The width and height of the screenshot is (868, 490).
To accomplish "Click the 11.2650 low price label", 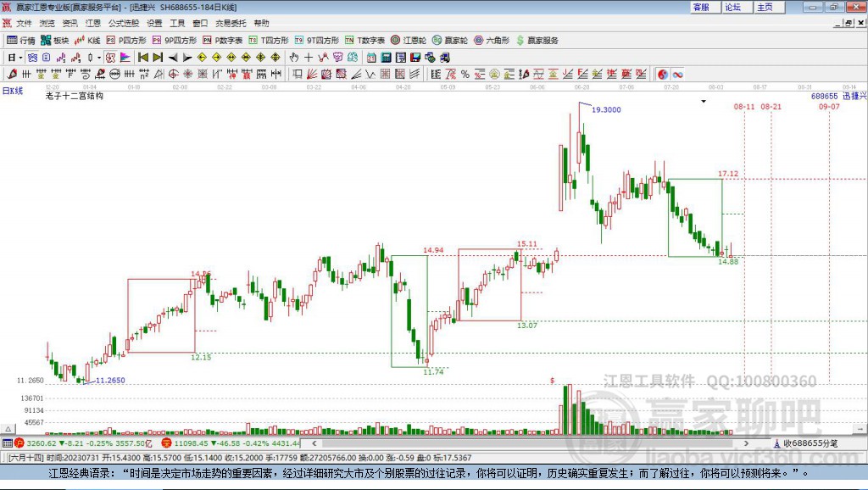I will pos(110,381).
